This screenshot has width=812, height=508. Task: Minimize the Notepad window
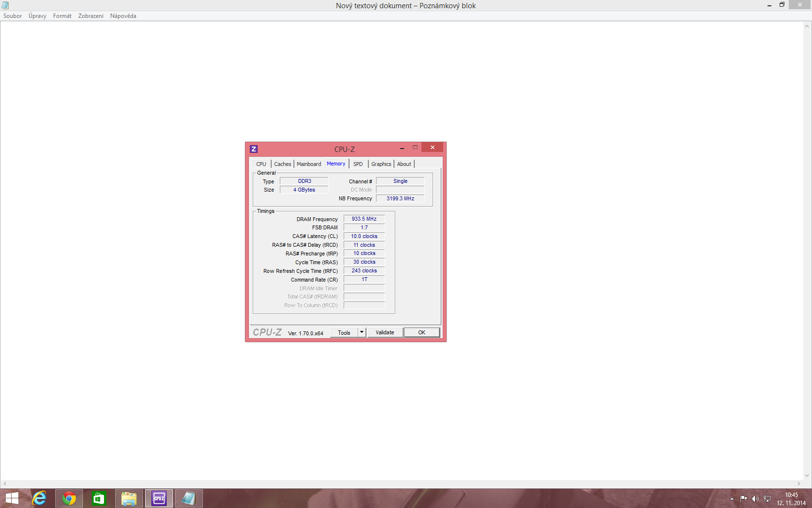tap(769, 5)
